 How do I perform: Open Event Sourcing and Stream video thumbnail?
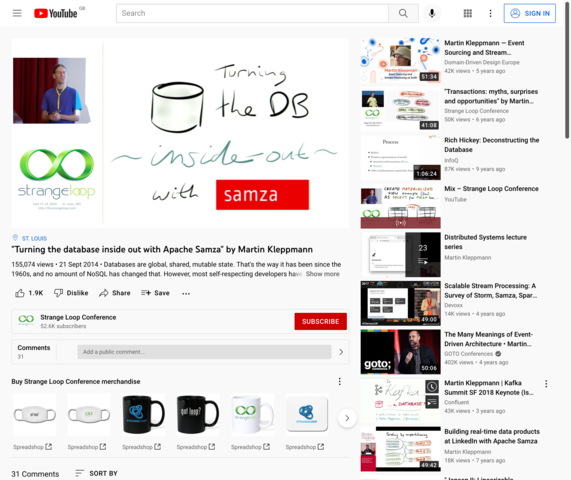[400, 60]
